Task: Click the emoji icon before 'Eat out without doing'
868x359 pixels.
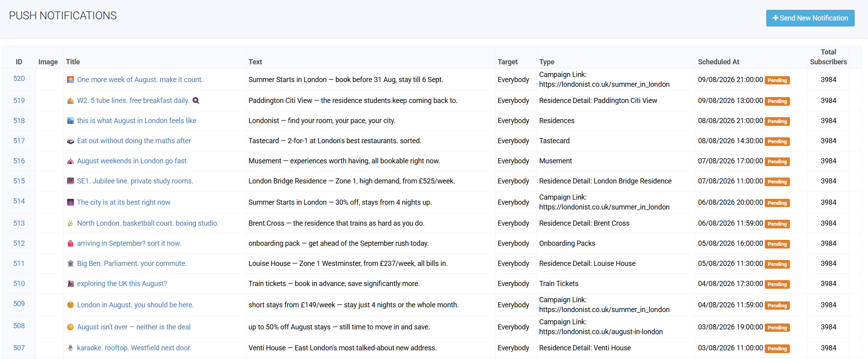Action: point(71,141)
